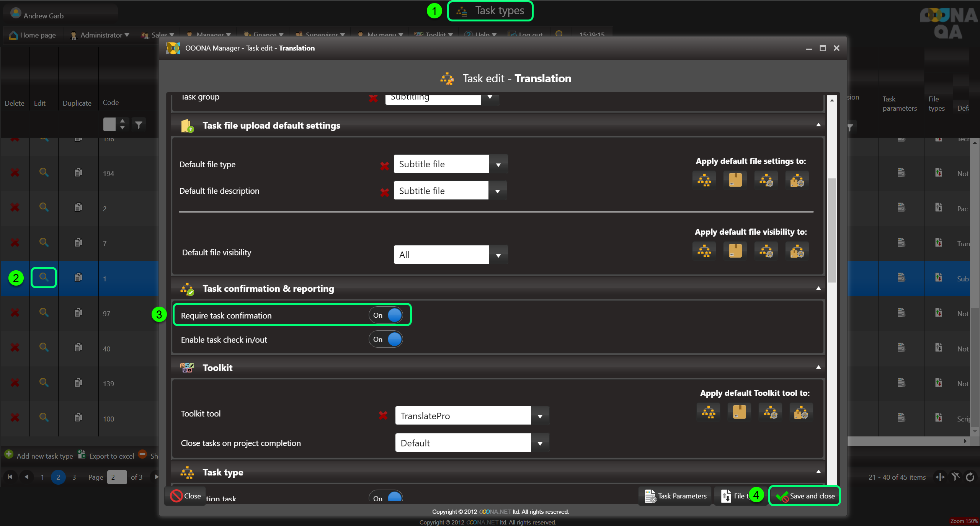Click the delete red X for code 97
This screenshot has width=980, height=526.
click(15, 313)
